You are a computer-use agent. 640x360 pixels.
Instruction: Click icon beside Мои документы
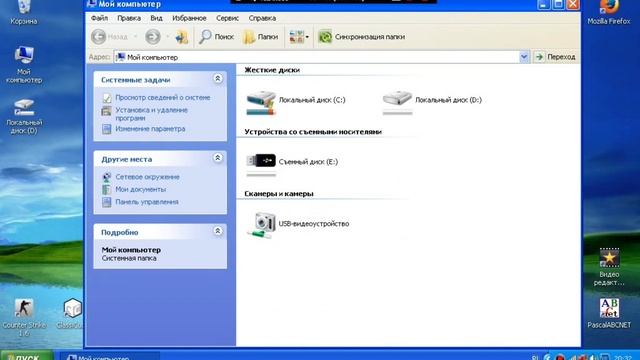(107, 189)
